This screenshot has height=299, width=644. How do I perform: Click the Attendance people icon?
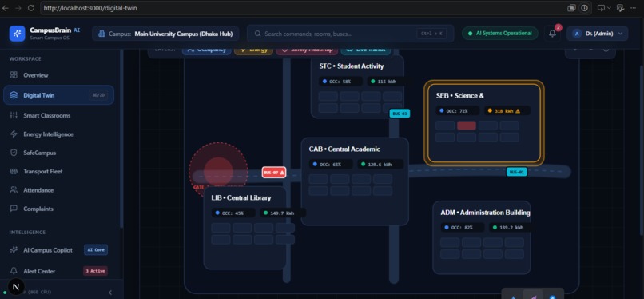tap(14, 190)
